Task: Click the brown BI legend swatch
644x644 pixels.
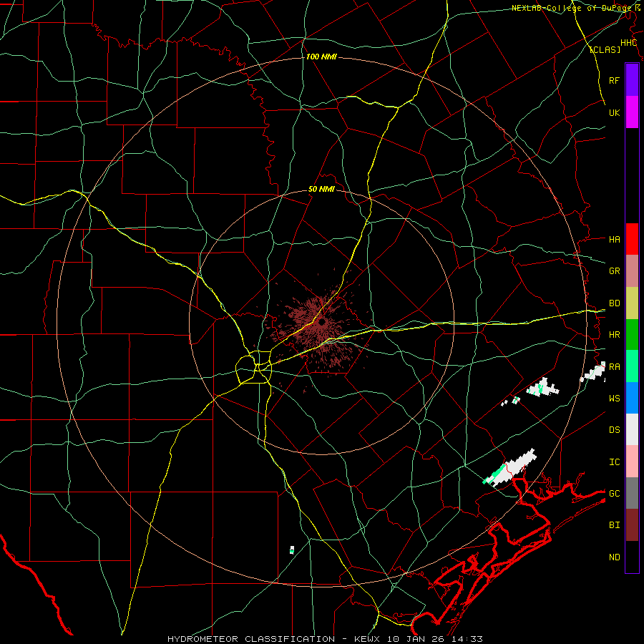Action: point(632,525)
